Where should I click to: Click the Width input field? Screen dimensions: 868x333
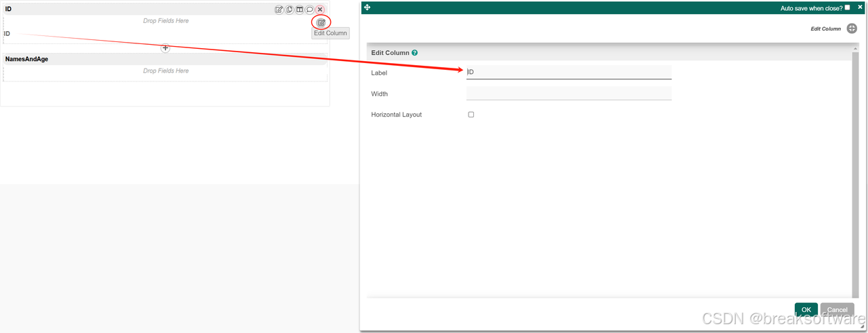[x=569, y=93]
